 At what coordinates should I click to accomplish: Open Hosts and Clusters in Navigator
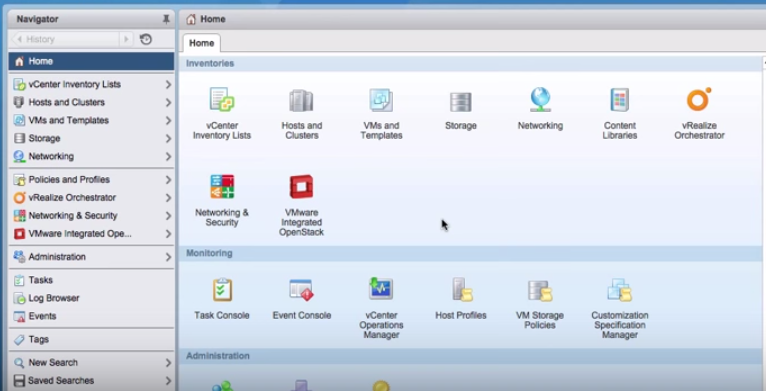click(x=91, y=102)
